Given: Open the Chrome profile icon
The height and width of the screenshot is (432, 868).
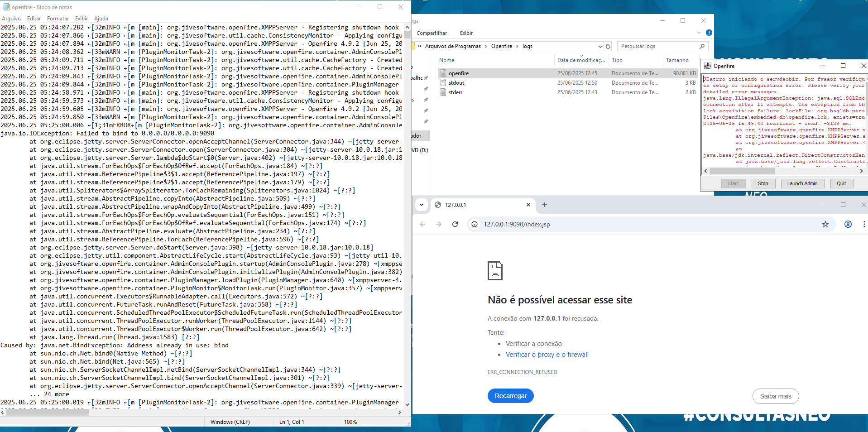Looking at the screenshot, I should [x=848, y=224].
